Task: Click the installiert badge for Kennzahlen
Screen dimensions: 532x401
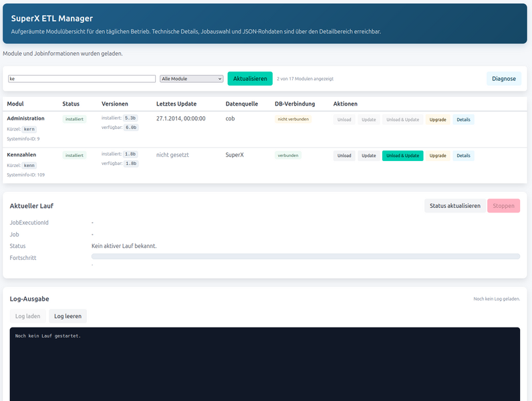Action: tap(74, 155)
